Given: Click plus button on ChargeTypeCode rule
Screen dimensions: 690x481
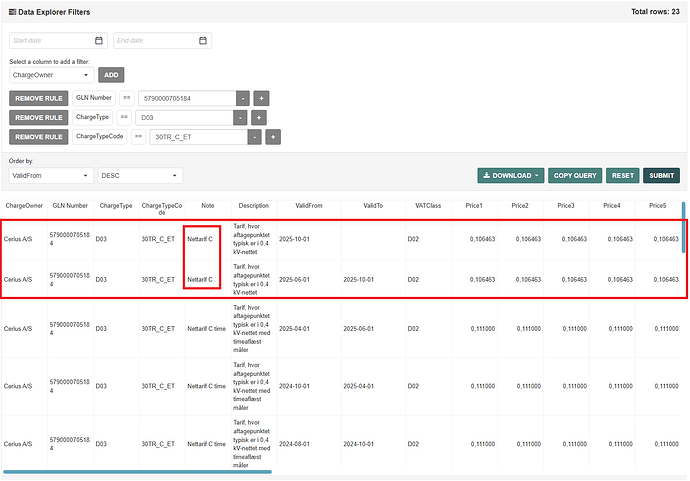Looking at the screenshot, I should [x=273, y=137].
